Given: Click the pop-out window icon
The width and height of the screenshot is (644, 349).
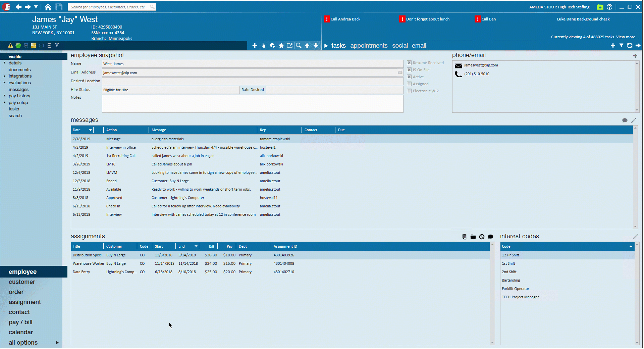Looking at the screenshot, I should [x=289, y=45].
